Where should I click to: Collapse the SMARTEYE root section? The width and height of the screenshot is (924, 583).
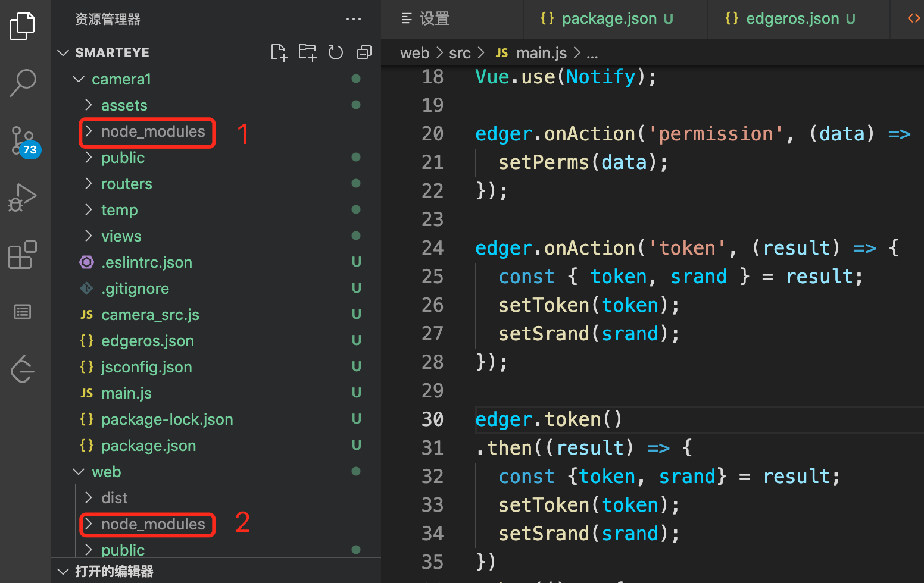point(63,52)
